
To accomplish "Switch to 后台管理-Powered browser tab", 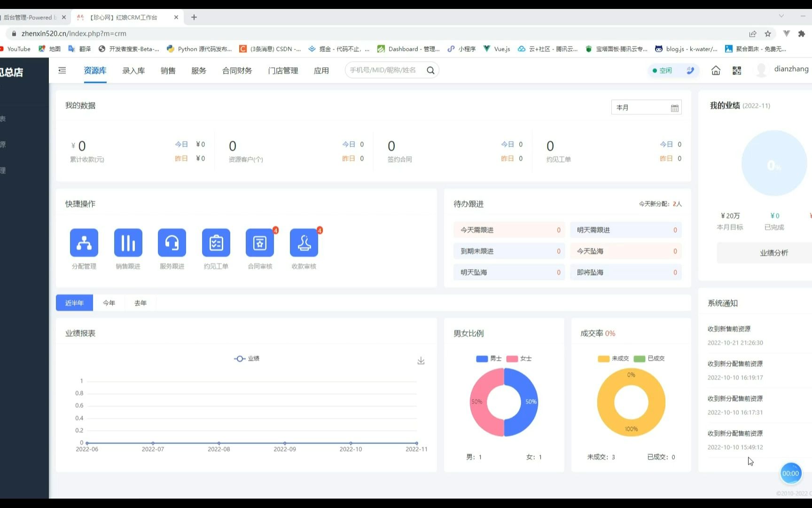I will click(x=31, y=17).
